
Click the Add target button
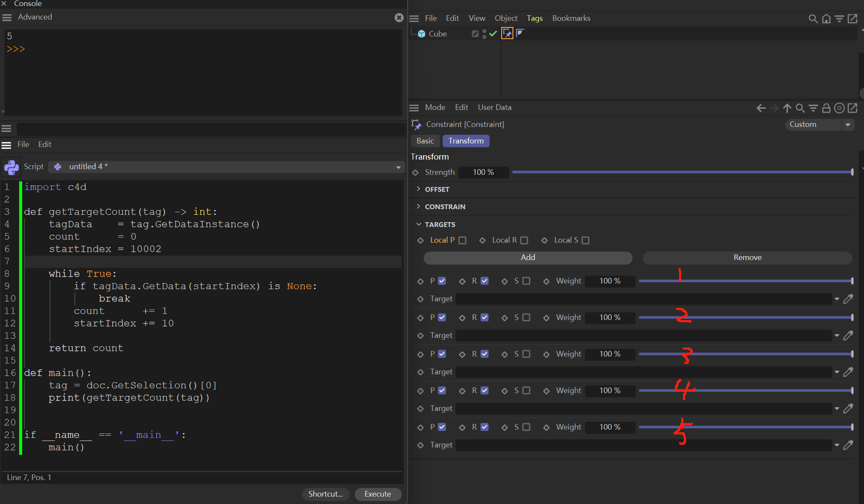528,257
